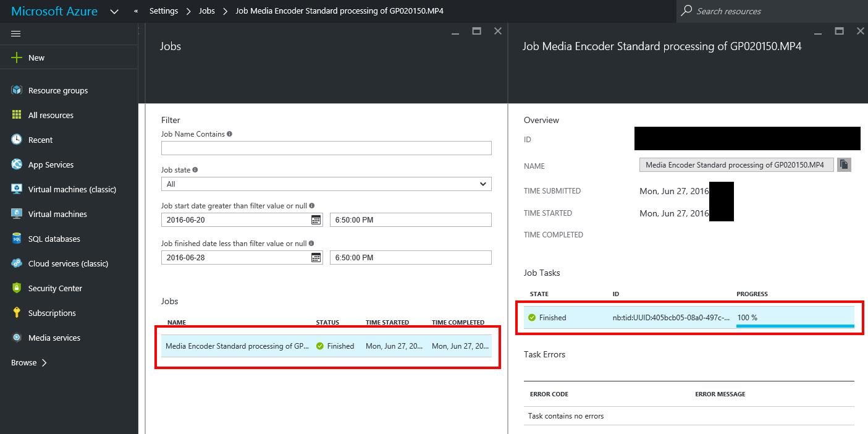Click Cloud services (classic) icon
The width and height of the screenshot is (868, 434).
17,263
